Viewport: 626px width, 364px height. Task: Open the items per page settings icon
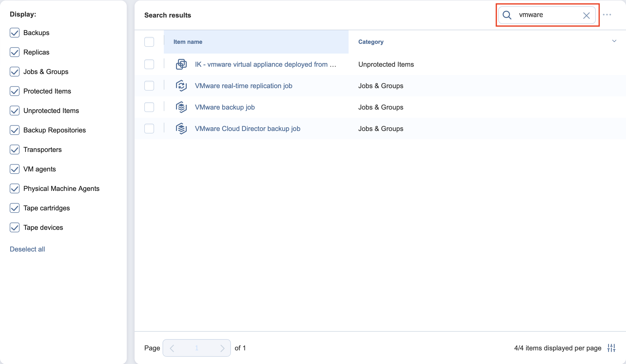click(x=611, y=348)
